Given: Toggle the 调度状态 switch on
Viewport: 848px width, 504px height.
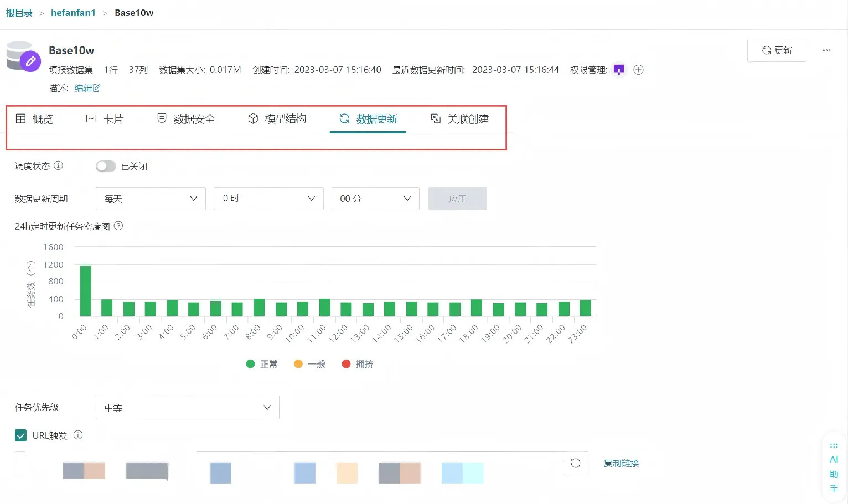Looking at the screenshot, I should coord(106,166).
